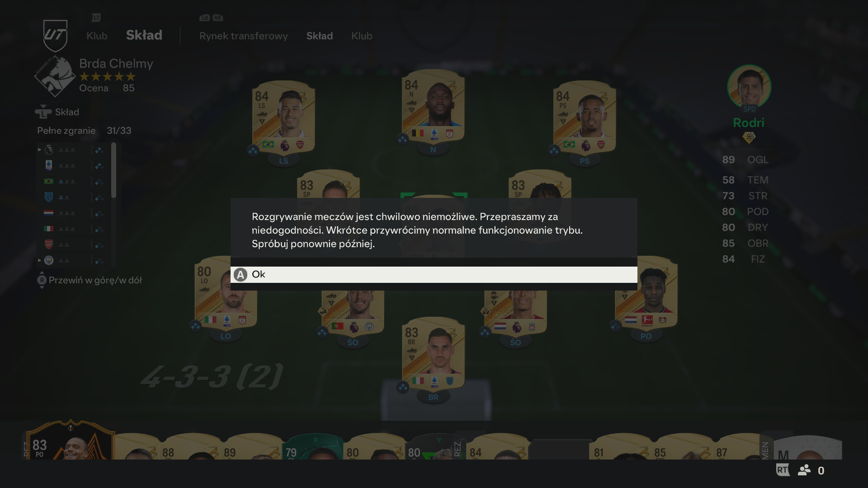Select the Netherlands flag chemistry row

point(72,213)
